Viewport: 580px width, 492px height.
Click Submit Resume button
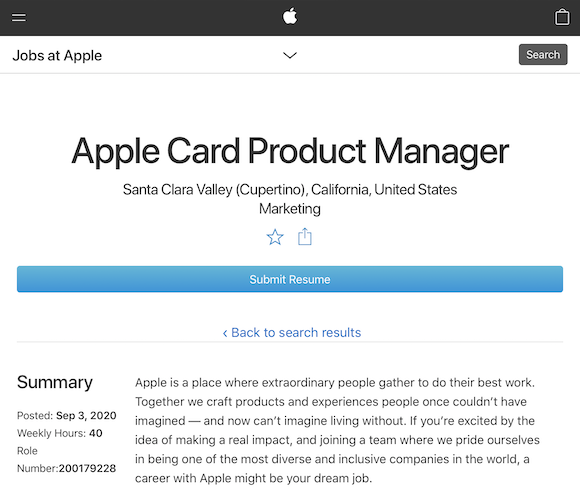tap(290, 279)
